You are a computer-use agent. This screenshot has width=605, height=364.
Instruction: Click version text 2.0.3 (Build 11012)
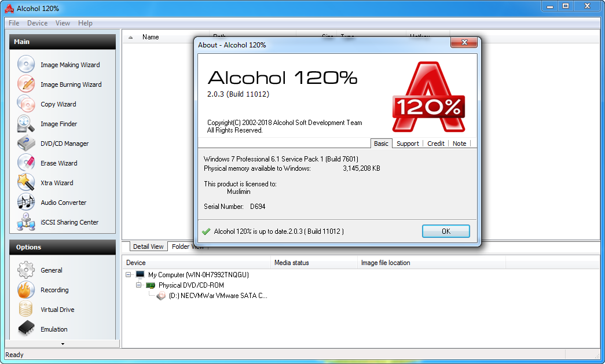tap(238, 94)
